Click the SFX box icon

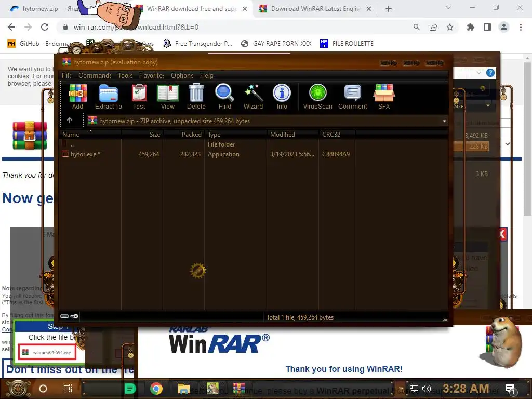click(x=384, y=97)
